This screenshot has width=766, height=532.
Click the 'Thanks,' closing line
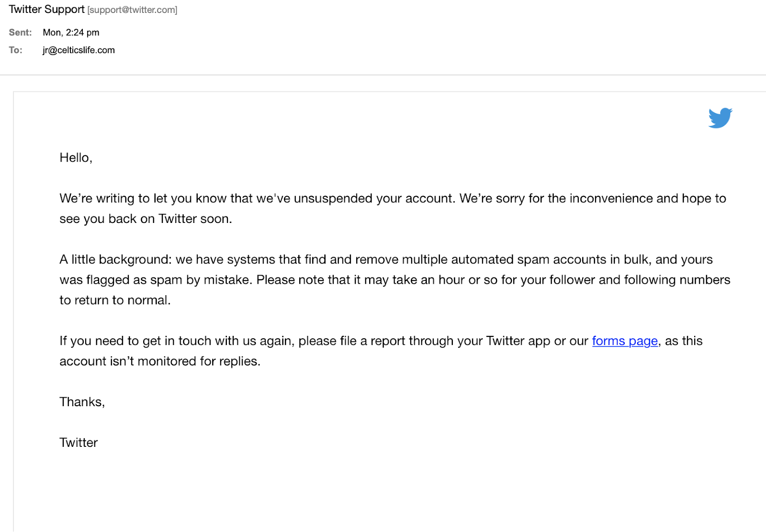82,402
